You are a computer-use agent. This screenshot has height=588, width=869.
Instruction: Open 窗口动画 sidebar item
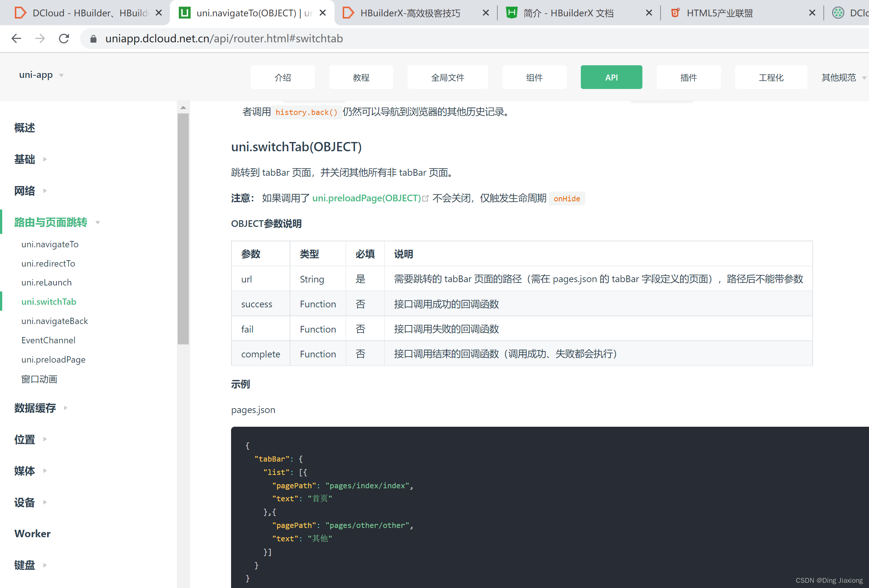click(x=39, y=379)
